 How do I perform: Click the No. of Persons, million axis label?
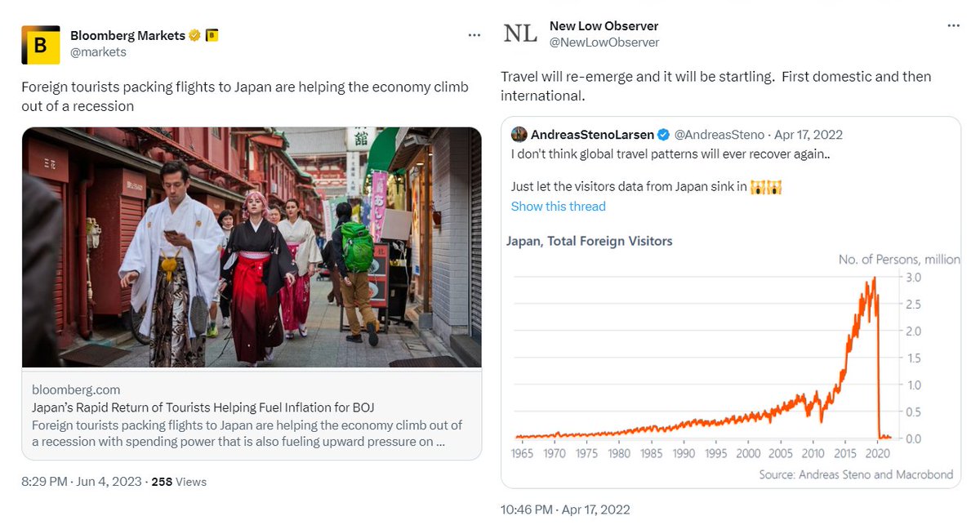[x=899, y=260]
